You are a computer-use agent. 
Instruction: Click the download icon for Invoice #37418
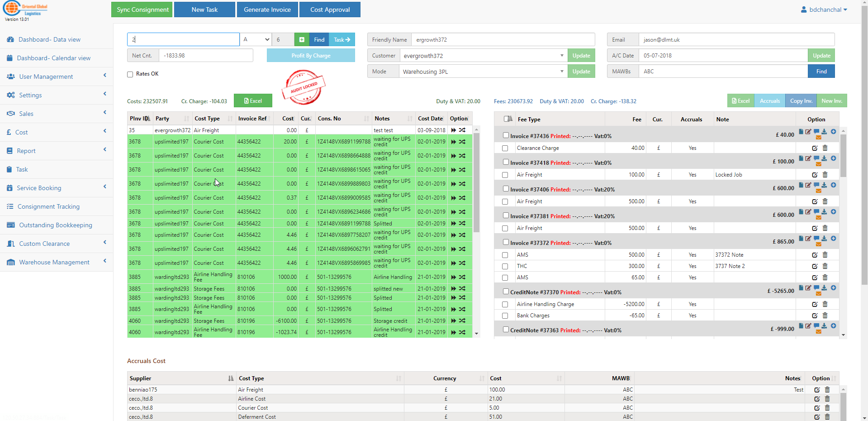click(824, 158)
